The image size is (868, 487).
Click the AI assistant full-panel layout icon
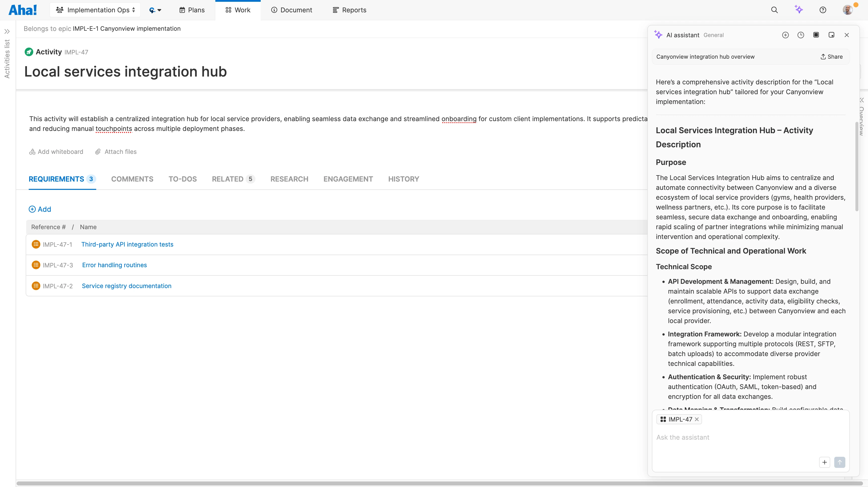816,35
